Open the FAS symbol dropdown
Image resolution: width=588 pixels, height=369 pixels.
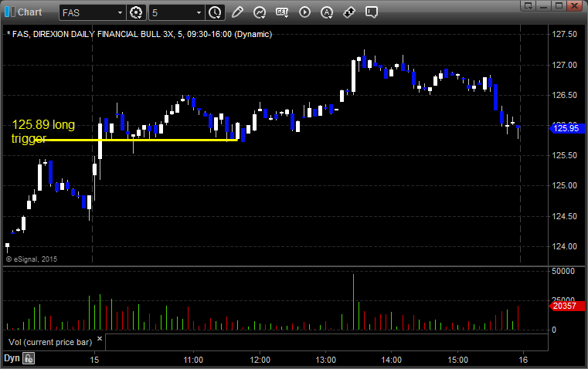[120, 12]
